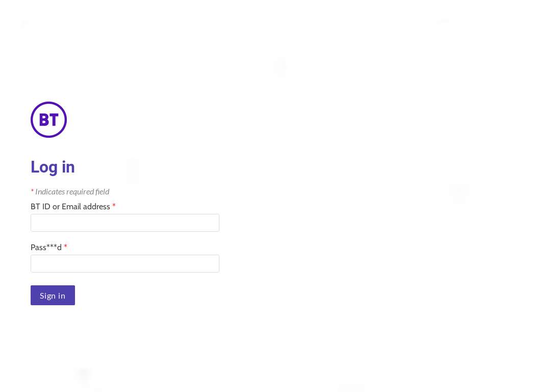Viewport: 551px width, 392px height.
Task: Select the password input box
Action: coord(125,264)
